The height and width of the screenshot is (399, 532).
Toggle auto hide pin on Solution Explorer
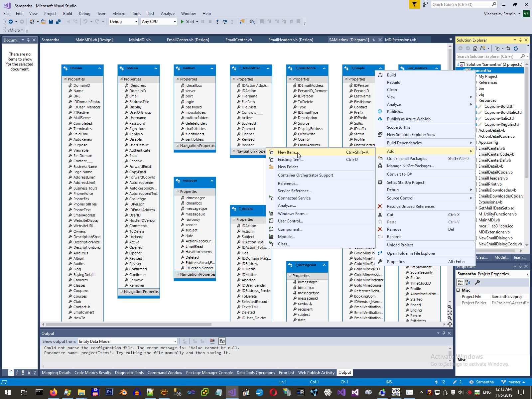pos(520,40)
